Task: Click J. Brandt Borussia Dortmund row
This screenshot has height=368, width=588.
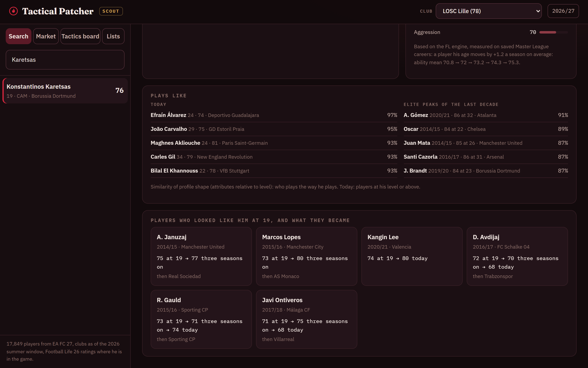Action: coord(486,171)
